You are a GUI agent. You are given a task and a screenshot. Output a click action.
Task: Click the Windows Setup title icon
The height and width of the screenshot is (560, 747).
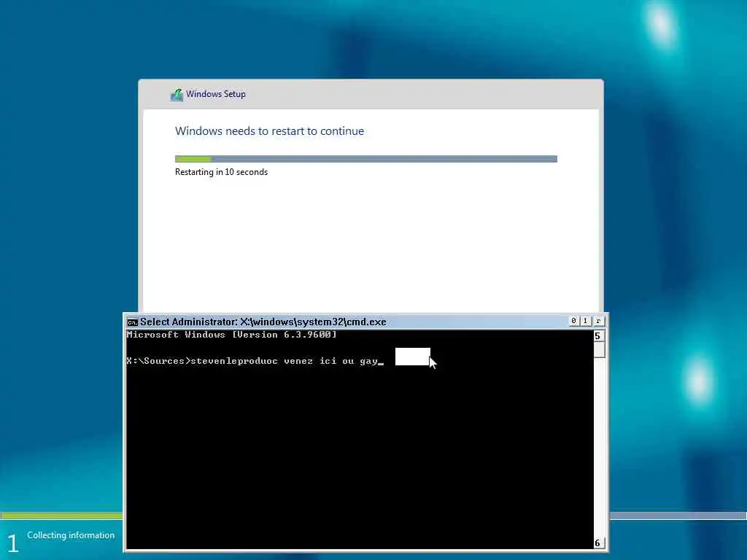[x=177, y=95]
